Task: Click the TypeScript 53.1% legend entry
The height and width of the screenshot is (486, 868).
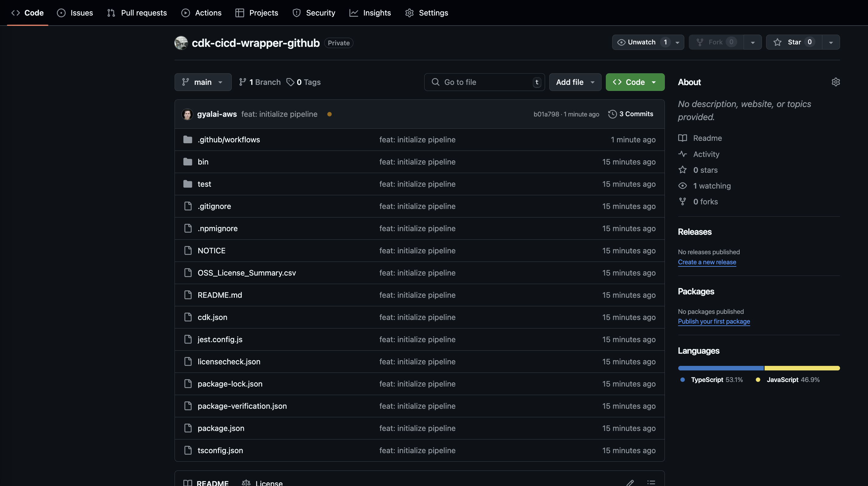Action: pos(711,380)
